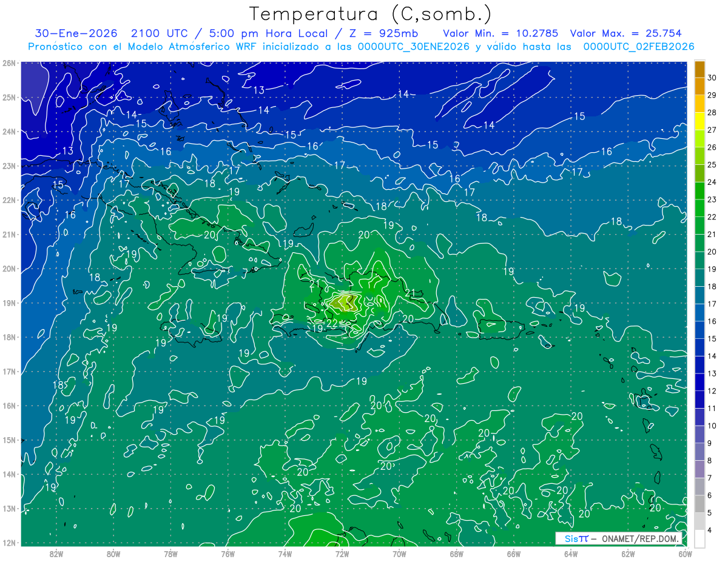Click the "2100 UTC" time text
Viewport: 728px width, 562px height.
point(161,33)
